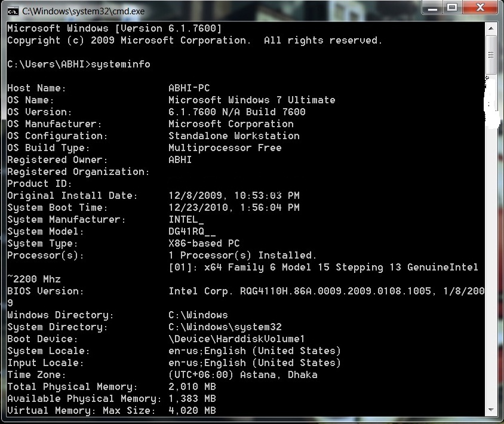This screenshot has height=424, width=504.
Task: Click the 'systeminfo' command text
Action: pos(121,64)
